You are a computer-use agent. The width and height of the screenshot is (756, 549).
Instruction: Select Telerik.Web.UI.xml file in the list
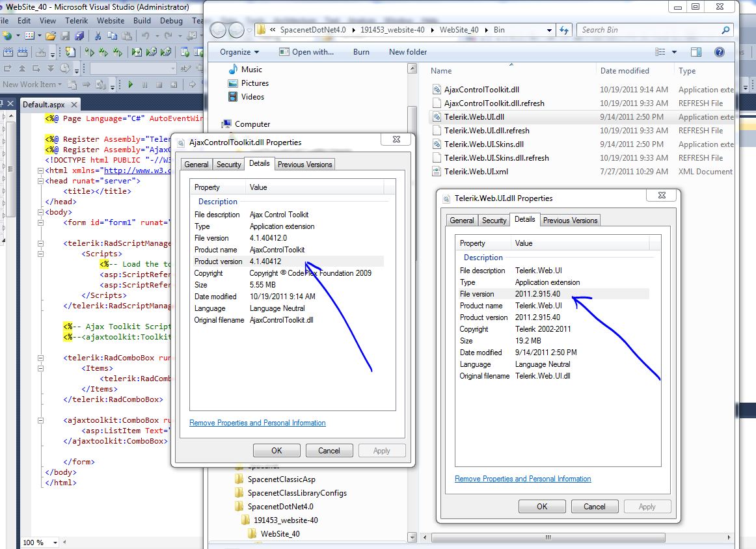point(476,172)
